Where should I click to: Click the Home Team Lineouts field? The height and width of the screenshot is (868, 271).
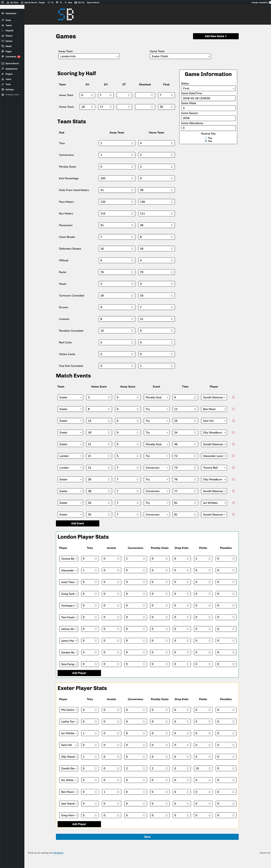click(157, 319)
